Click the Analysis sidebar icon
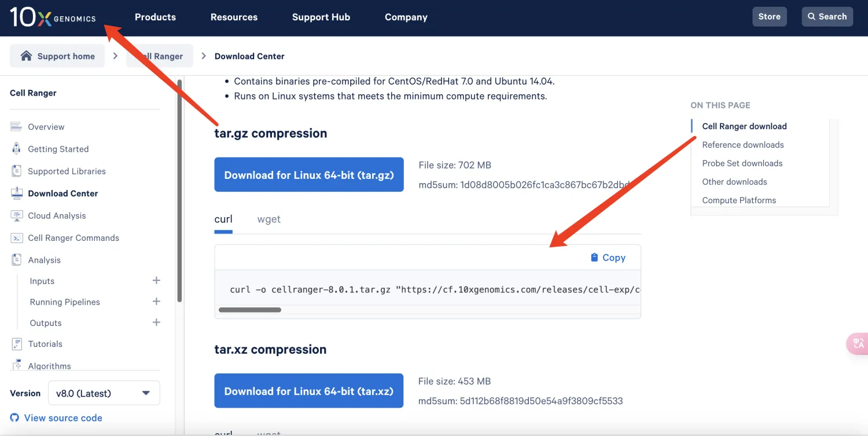This screenshot has width=868, height=436. pos(16,260)
